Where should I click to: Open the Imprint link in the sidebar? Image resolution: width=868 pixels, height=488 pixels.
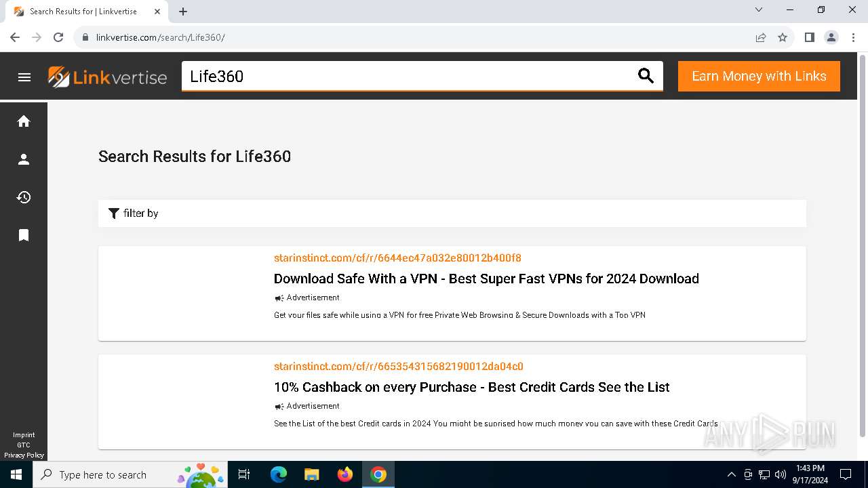pyautogui.click(x=24, y=435)
